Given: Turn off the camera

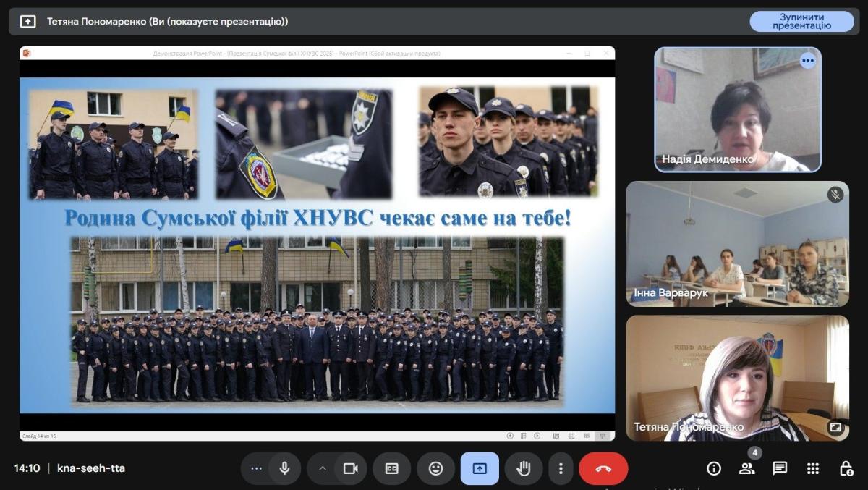Looking at the screenshot, I should click(x=351, y=468).
